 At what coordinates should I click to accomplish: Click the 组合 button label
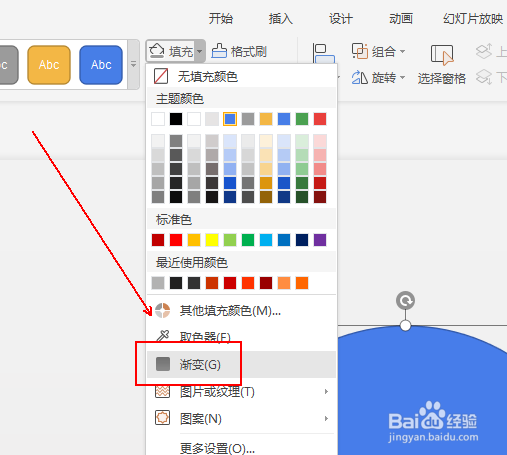coord(384,52)
